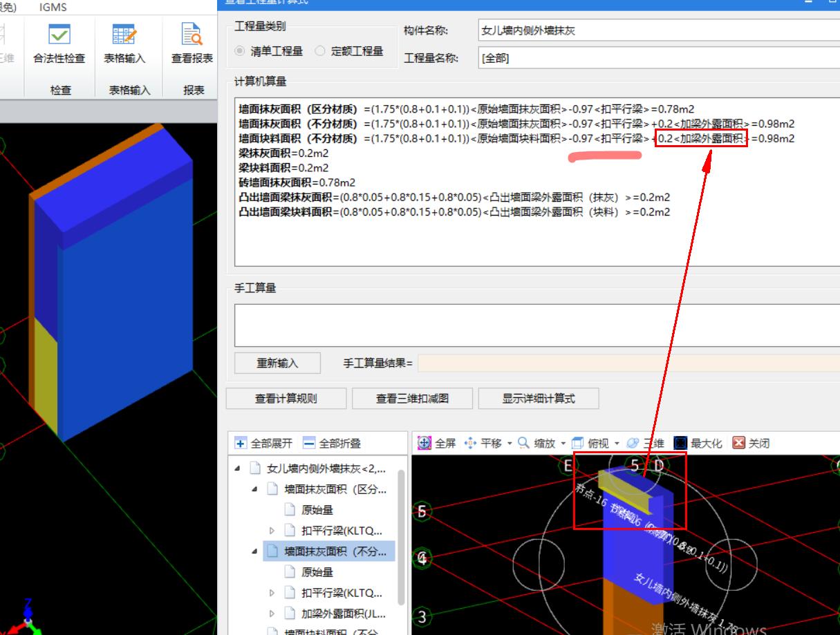Click the 显示详细计算式 button
Screen dimensions: 840x635
click(x=539, y=399)
